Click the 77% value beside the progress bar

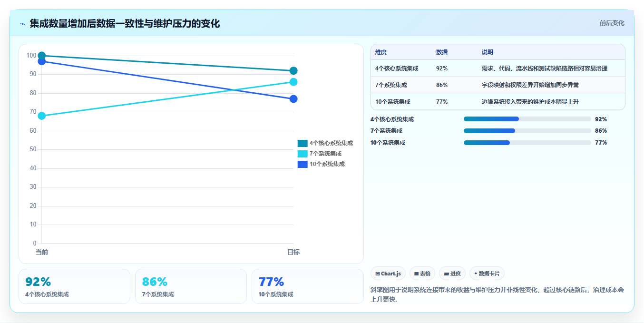(601, 143)
